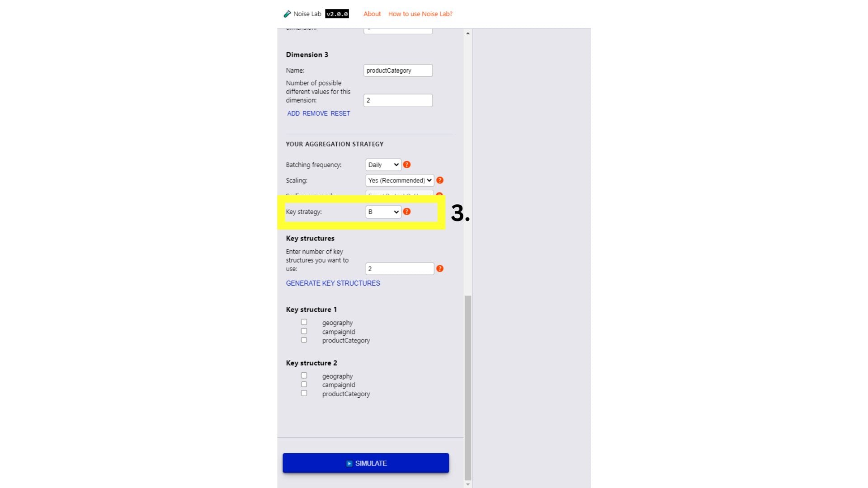Click the SIMULATE button

(x=365, y=463)
